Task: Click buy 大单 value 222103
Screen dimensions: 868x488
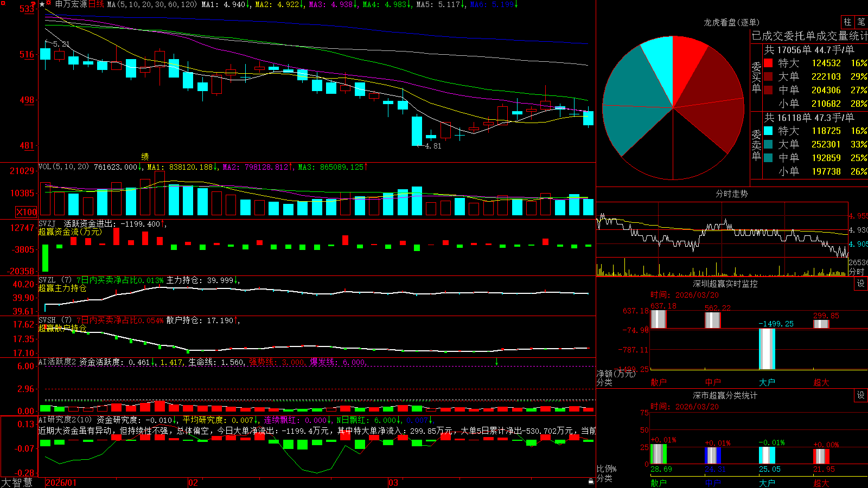Action: pos(826,76)
